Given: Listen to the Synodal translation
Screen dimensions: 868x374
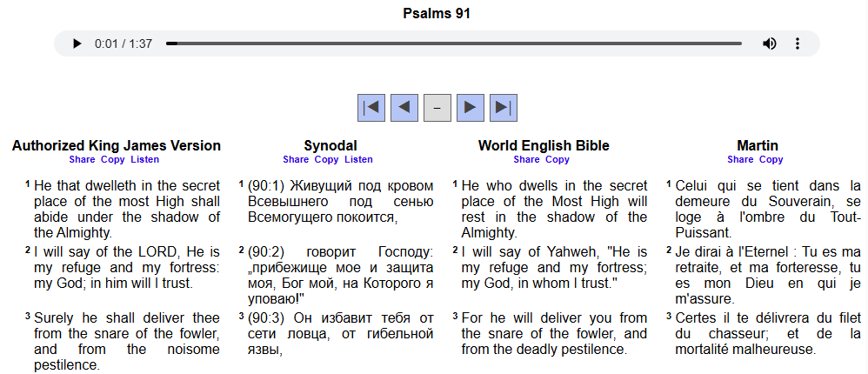Looking at the screenshot, I should (359, 160).
